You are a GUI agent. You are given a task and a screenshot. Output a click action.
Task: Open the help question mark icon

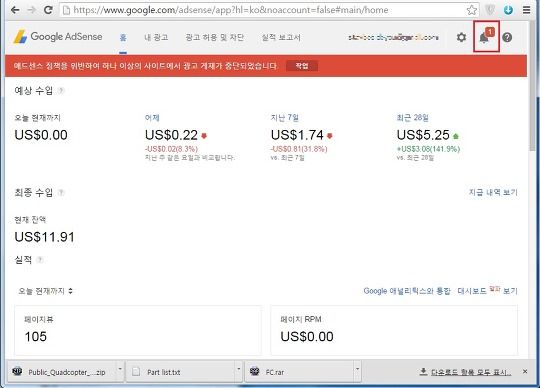point(507,37)
